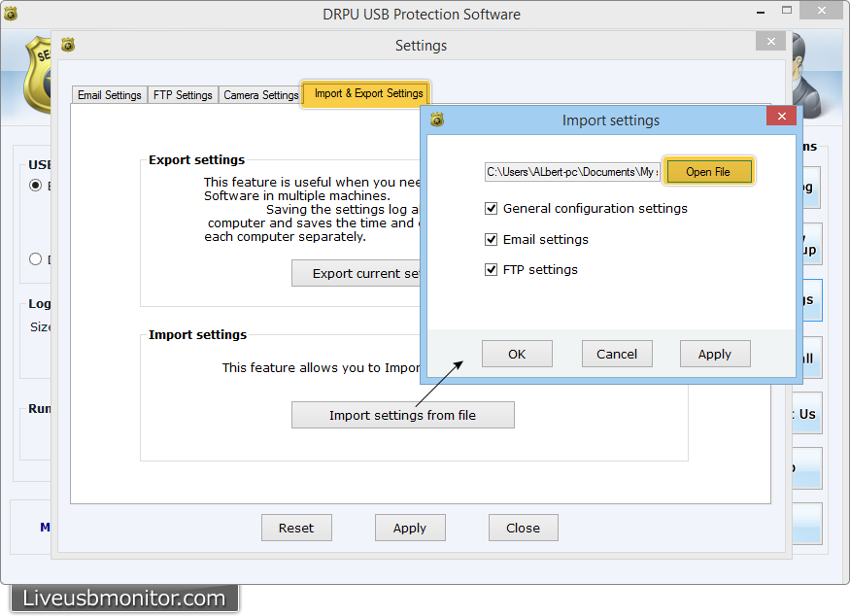Click Apply in Import settings dialog
The width and height of the screenshot is (850, 616).
715,354
